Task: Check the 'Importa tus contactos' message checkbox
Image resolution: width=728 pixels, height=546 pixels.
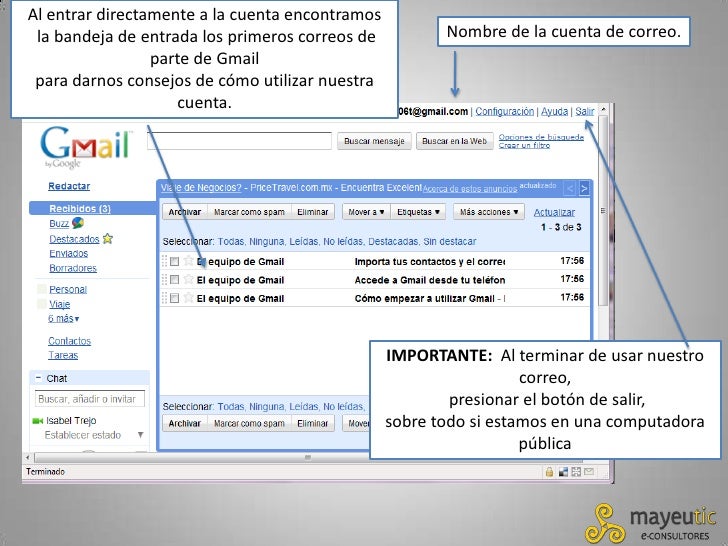Action: (x=175, y=261)
